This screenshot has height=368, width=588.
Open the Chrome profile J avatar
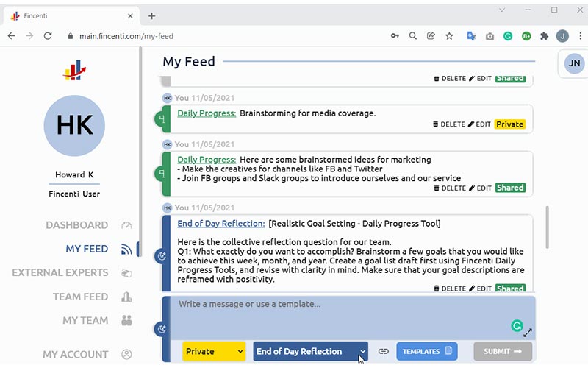pyautogui.click(x=562, y=36)
